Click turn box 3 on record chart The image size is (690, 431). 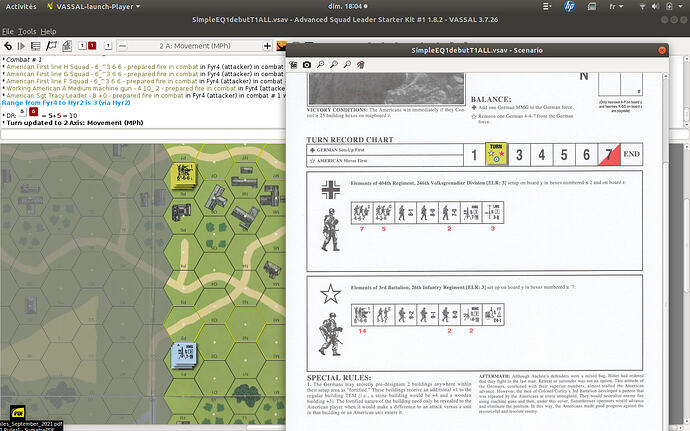pyautogui.click(x=519, y=155)
